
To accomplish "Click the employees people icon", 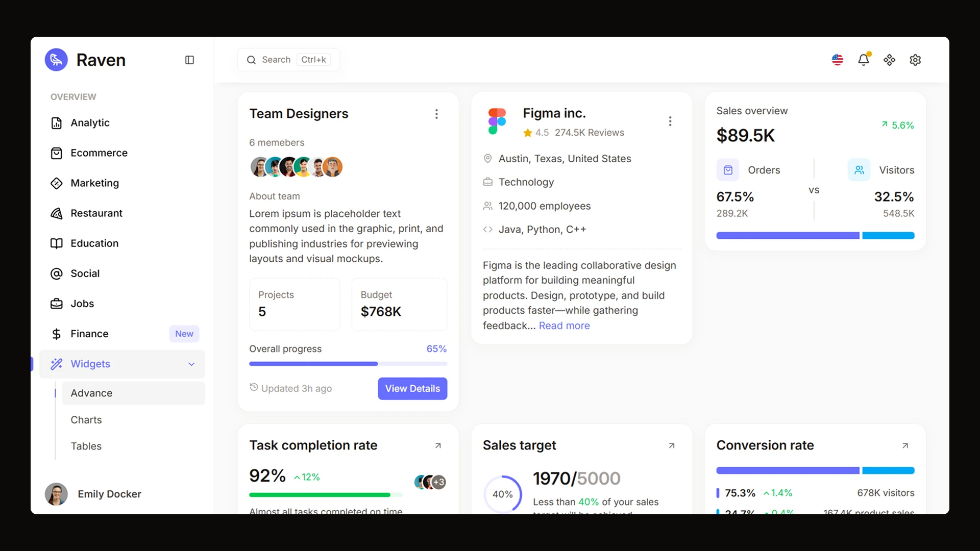I will click(488, 206).
